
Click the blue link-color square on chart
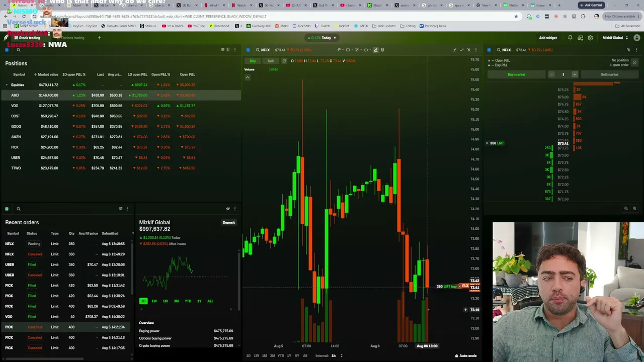pos(248,50)
